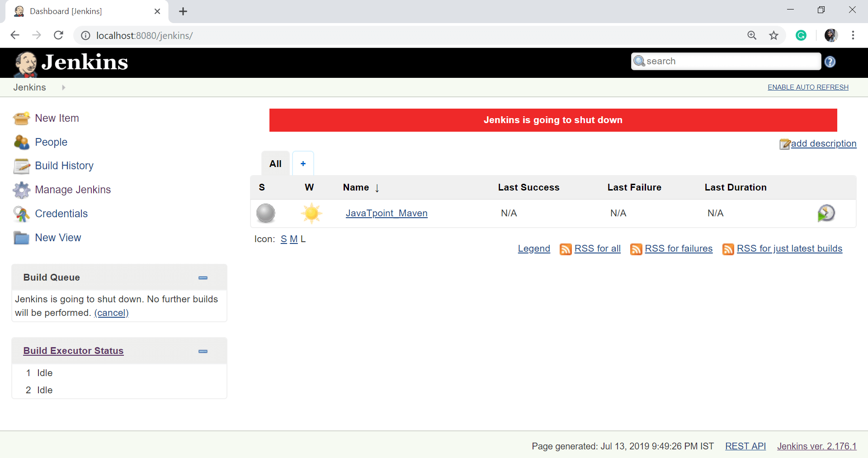Click the browser reload icon
Viewport: 868px width, 458px height.
pyautogui.click(x=58, y=35)
